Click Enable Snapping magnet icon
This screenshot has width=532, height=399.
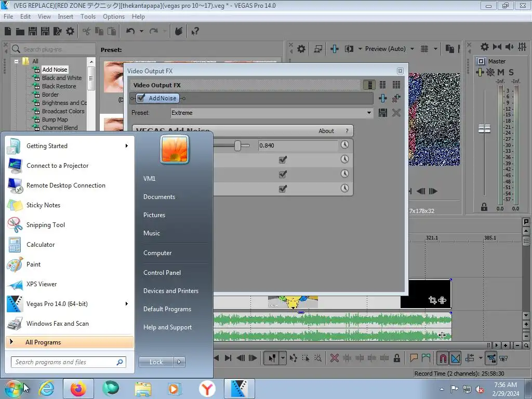[x=443, y=358]
